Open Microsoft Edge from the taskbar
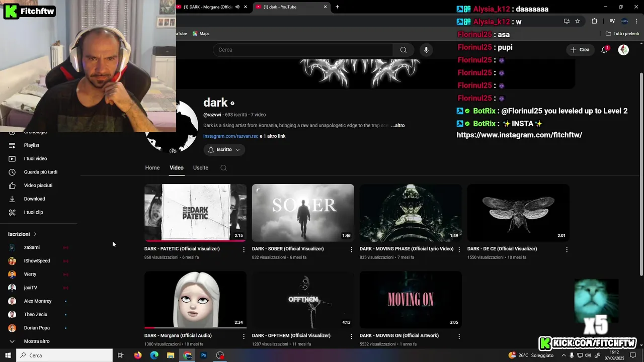644x362 pixels. point(154,355)
